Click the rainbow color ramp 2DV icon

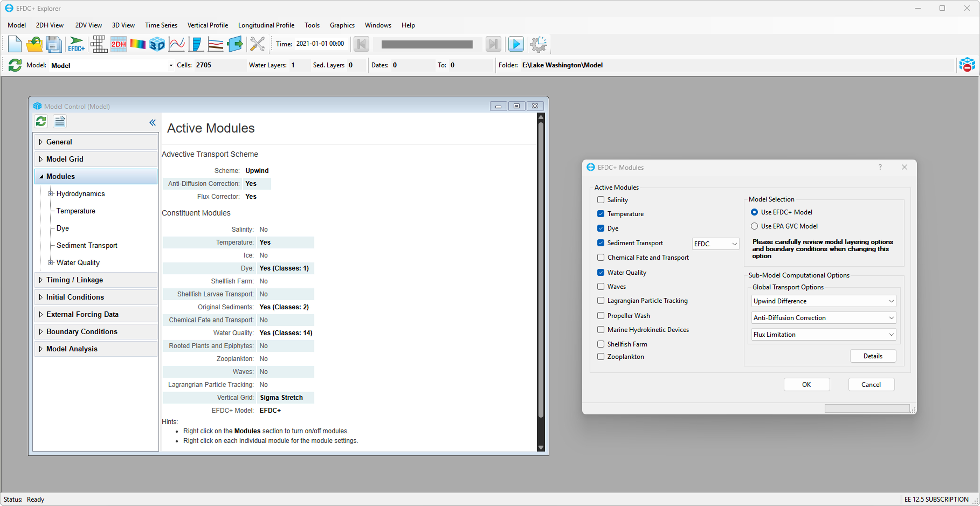click(x=138, y=44)
